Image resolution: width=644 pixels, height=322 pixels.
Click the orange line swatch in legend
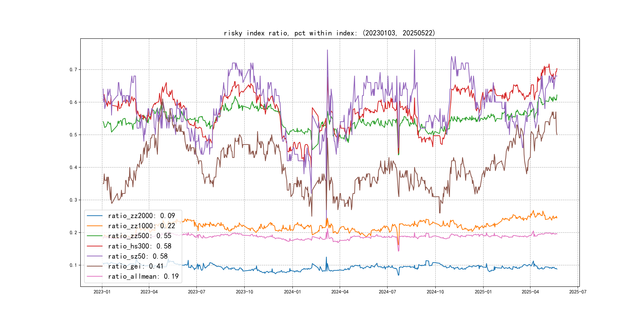coord(95,226)
